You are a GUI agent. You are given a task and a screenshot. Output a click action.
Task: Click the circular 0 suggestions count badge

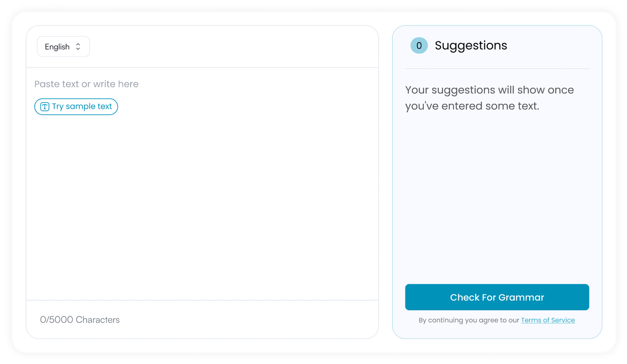tap(419, 45)
